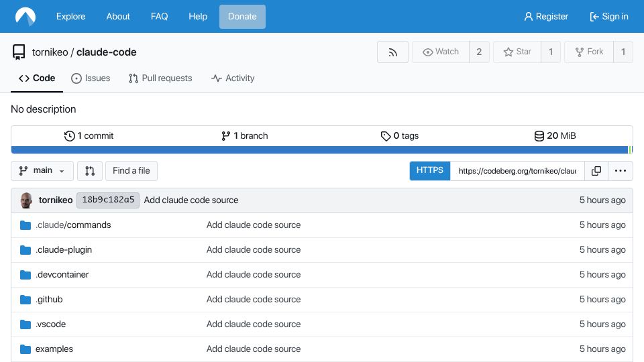This screenshot has width=644, height=362.
Task: Click the Donate button
Action: 242,16
